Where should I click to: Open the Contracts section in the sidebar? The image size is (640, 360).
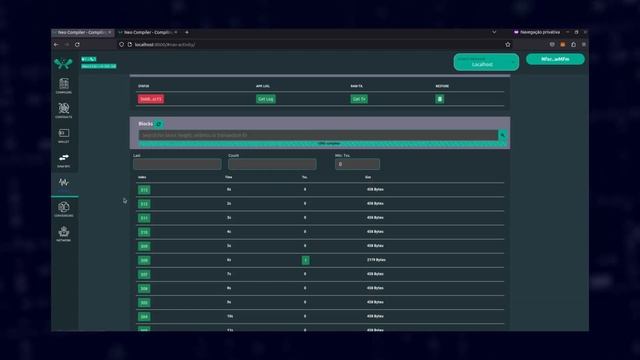coord(64,110)
